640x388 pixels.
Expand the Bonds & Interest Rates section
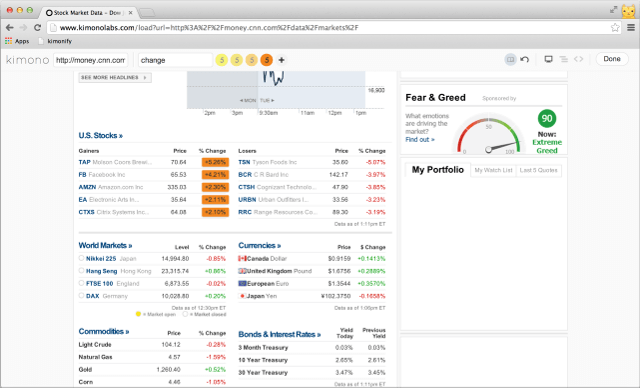click(280, 335)
